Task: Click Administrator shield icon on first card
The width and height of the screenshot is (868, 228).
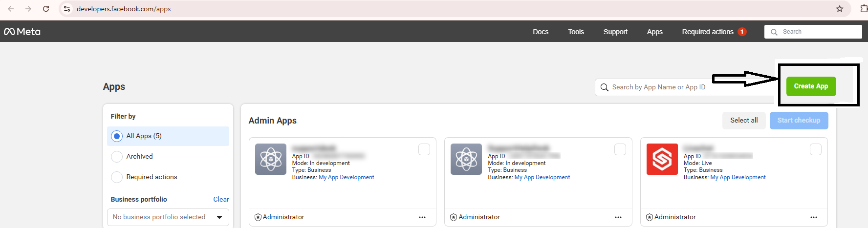Action: pos(258,217)
